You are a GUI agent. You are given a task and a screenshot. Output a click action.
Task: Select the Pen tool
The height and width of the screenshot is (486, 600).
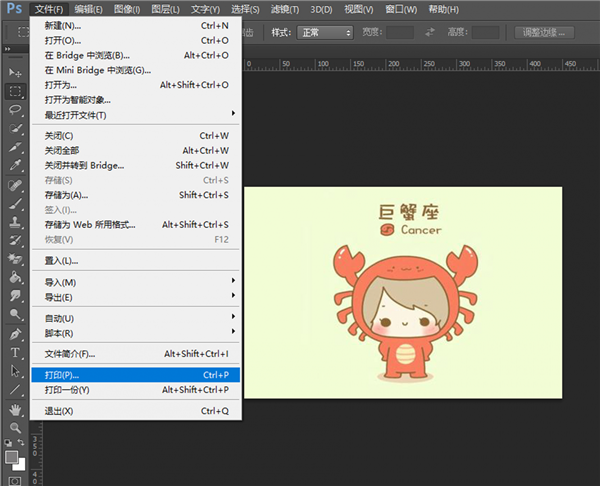click(x=16, y=334)
